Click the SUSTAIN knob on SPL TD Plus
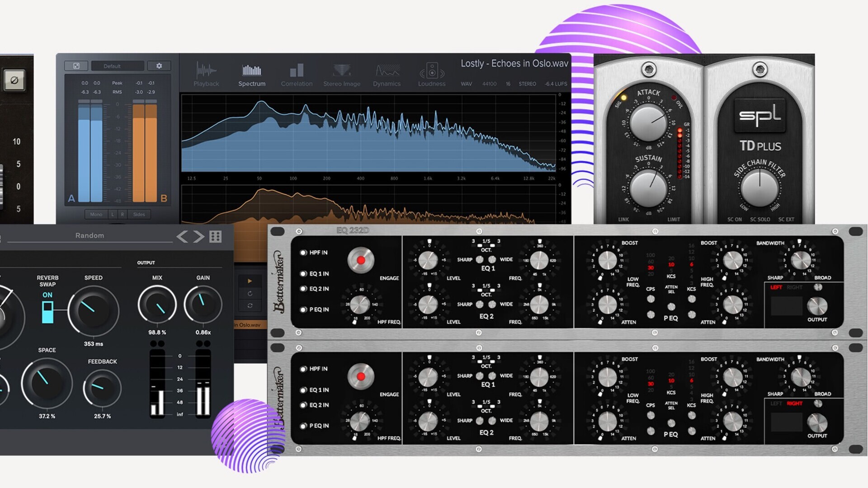 (648, 188)
